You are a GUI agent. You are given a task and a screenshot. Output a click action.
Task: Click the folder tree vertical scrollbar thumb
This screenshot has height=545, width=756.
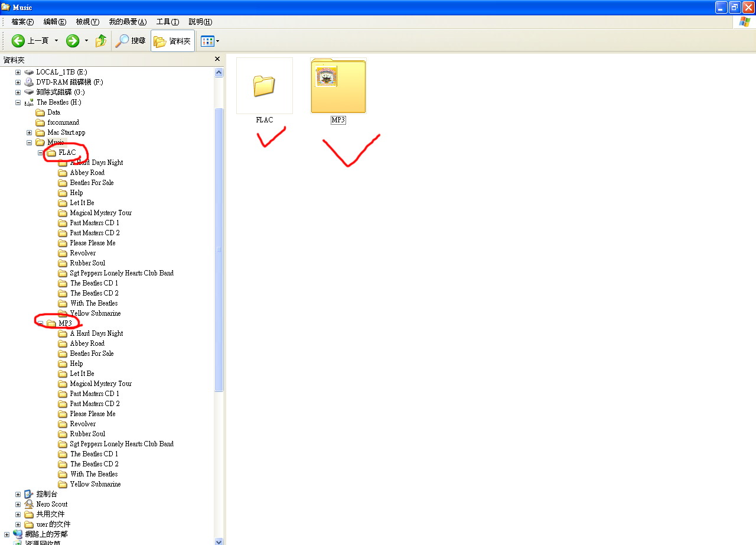click(x=219, y=249)
